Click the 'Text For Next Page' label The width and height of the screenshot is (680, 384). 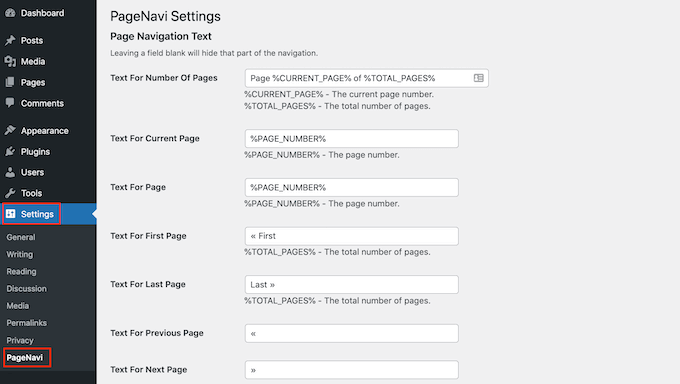[x=149, y=370]
